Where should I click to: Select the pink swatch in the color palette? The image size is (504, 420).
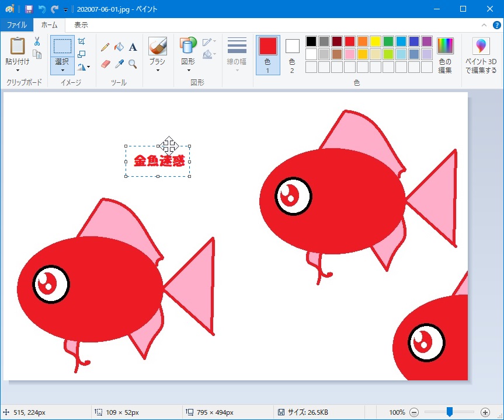[349, 54]
